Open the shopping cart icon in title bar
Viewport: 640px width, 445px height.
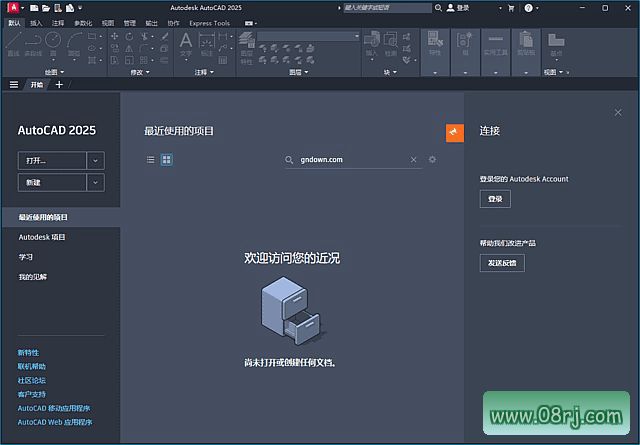pyautogui.click(x=511, y=8)
